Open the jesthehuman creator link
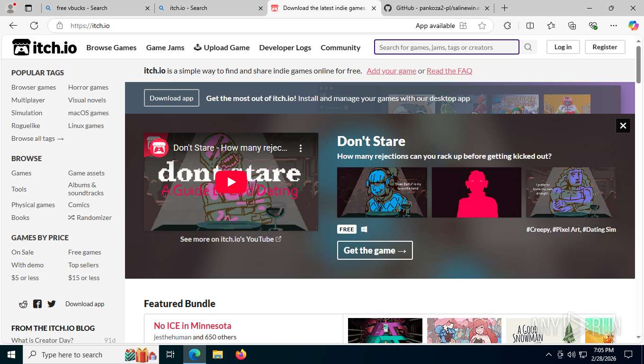This screenshot has height=364, width=644. point(172,337)
